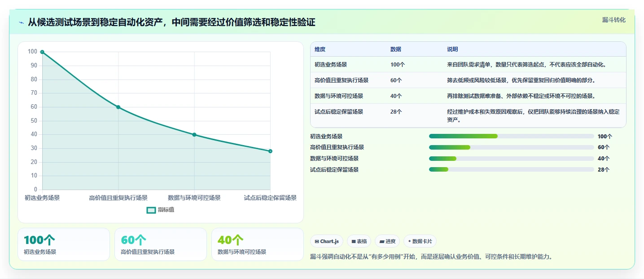Image resolution: width=644 pixels, height=279 pixels.
Task: Click the 高价值且重复执行场景 progress bar
Action: [512, 147]
